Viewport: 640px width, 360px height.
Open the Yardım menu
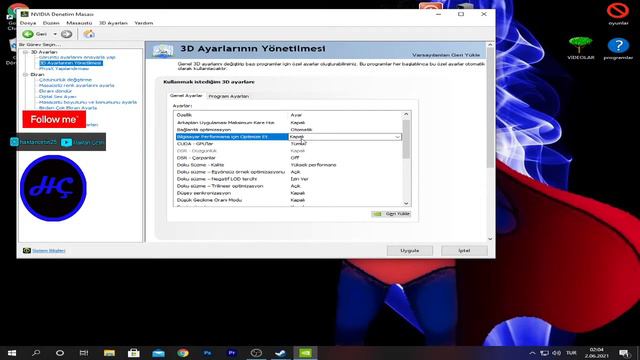click(x=144, y=23)
